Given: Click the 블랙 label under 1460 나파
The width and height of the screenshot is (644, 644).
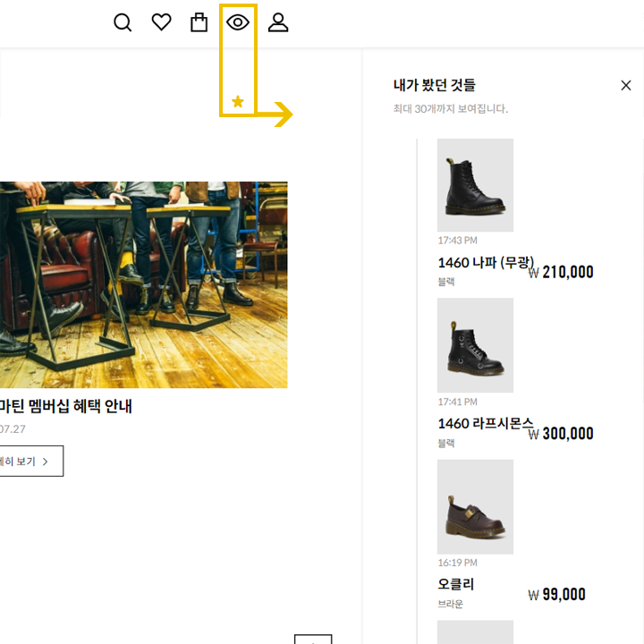Looking at the screenshot, I should point(446,282).
